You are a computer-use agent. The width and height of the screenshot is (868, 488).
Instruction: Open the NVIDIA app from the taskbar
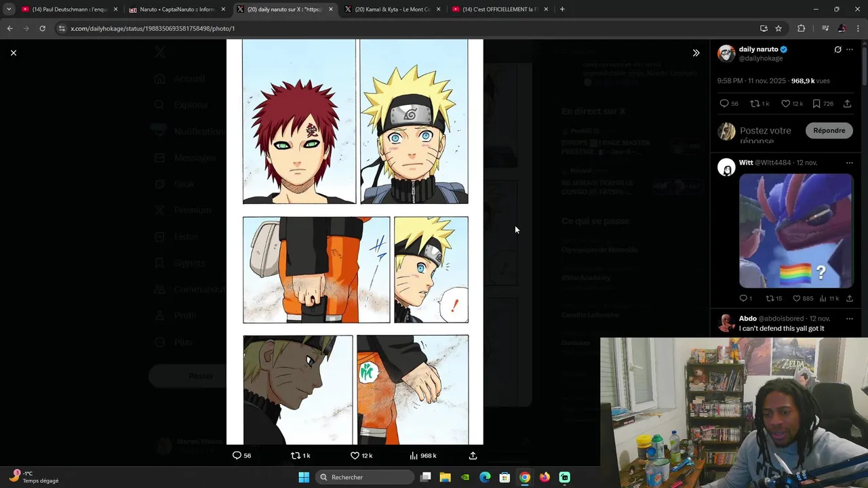[x=465, y=477]
